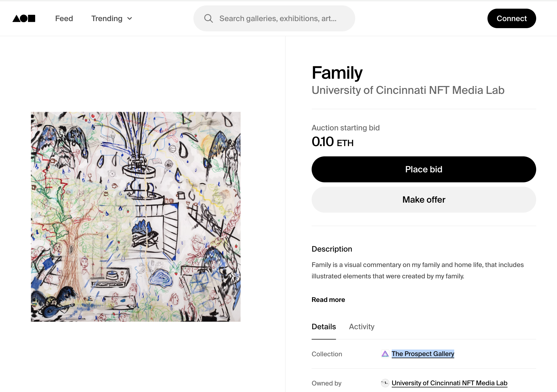Click the magnifying glass search icon
This screenshot has width=557, height=392.
[208, 18]
